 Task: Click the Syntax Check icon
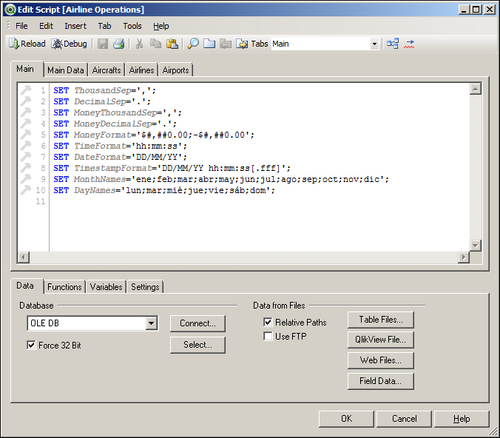click(x=409, y=44)
